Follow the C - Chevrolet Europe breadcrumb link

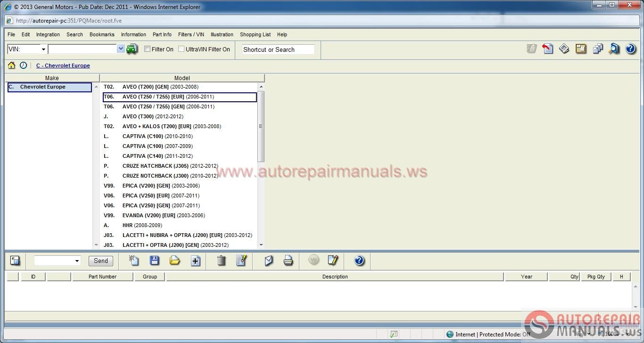click(63, 65)
